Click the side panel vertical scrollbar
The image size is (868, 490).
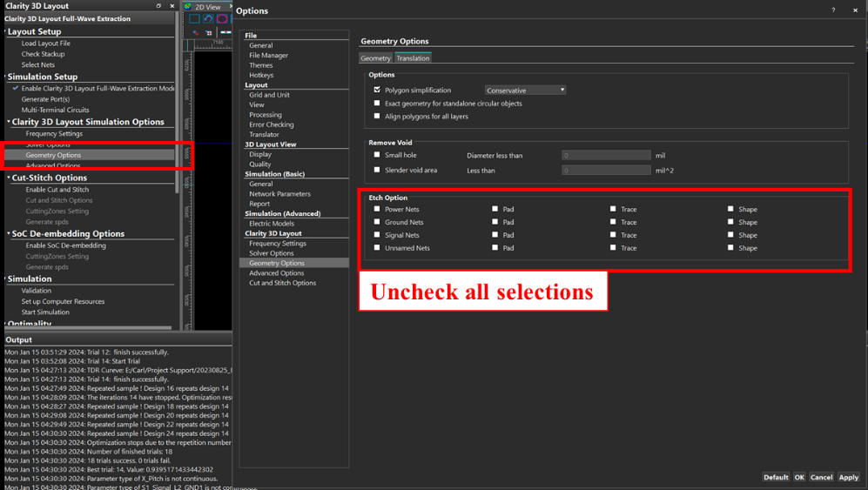pos(177,103)
